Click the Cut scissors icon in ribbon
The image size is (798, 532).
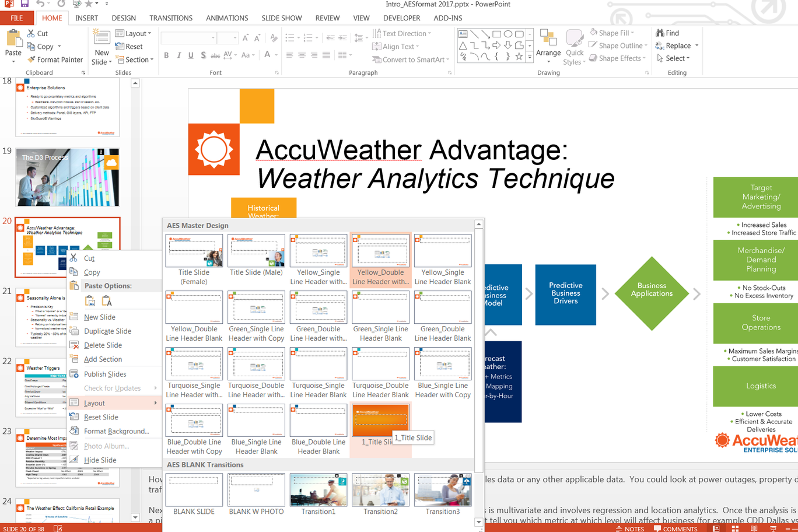click(31, 34)
